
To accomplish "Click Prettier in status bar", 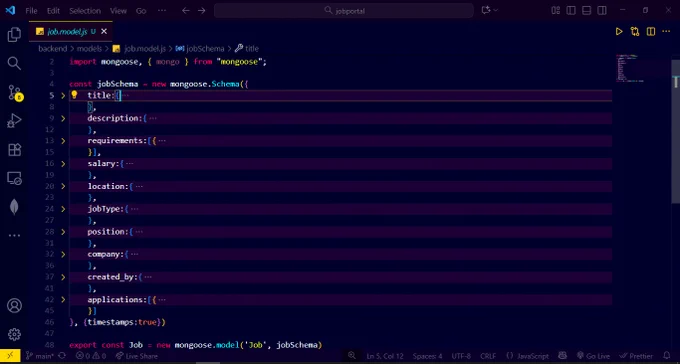I will [x=636, y=356].
